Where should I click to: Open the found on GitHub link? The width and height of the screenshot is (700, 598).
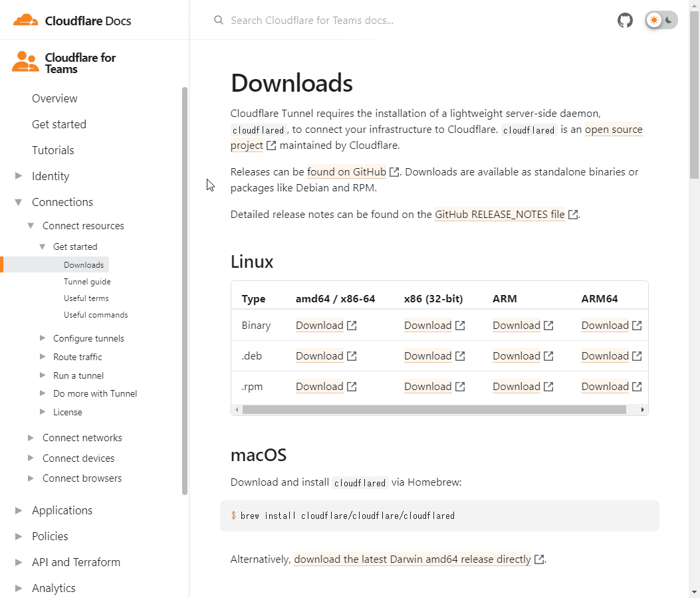346,171
